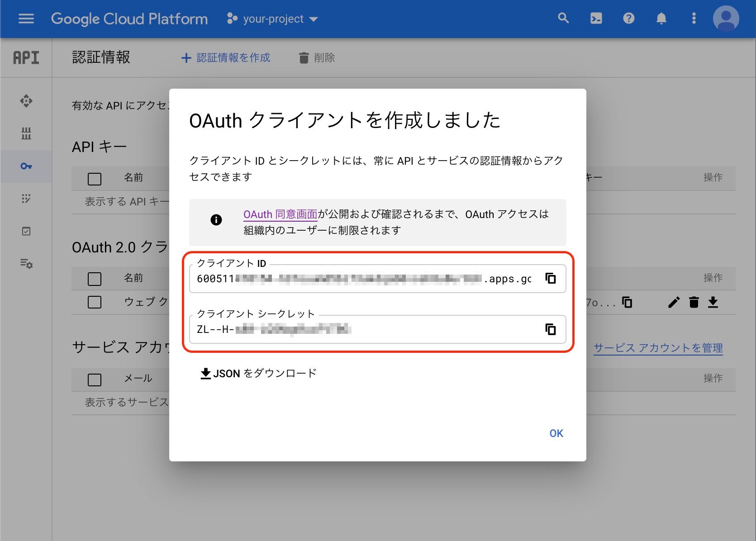The height and width of the screenshot is (541, 756).
Task: Edit the OAuth client with pencil icon
Action: click(x=674, y=302)
